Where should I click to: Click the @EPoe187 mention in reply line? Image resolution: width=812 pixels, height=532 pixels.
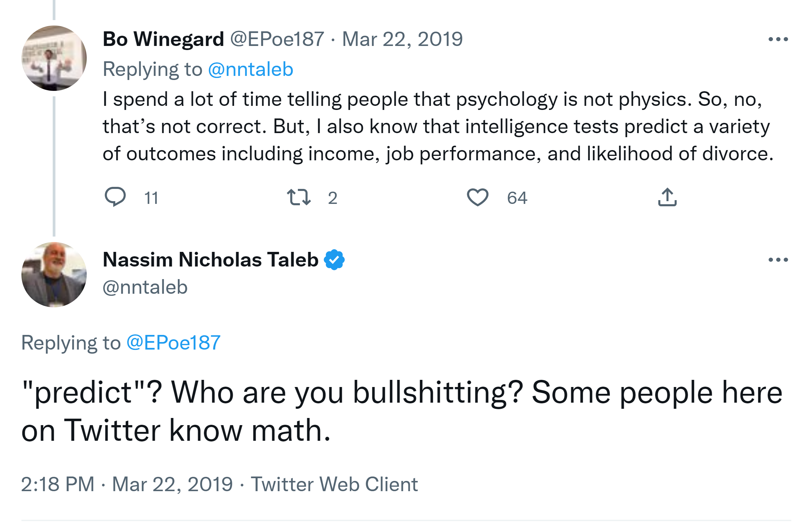173,342
